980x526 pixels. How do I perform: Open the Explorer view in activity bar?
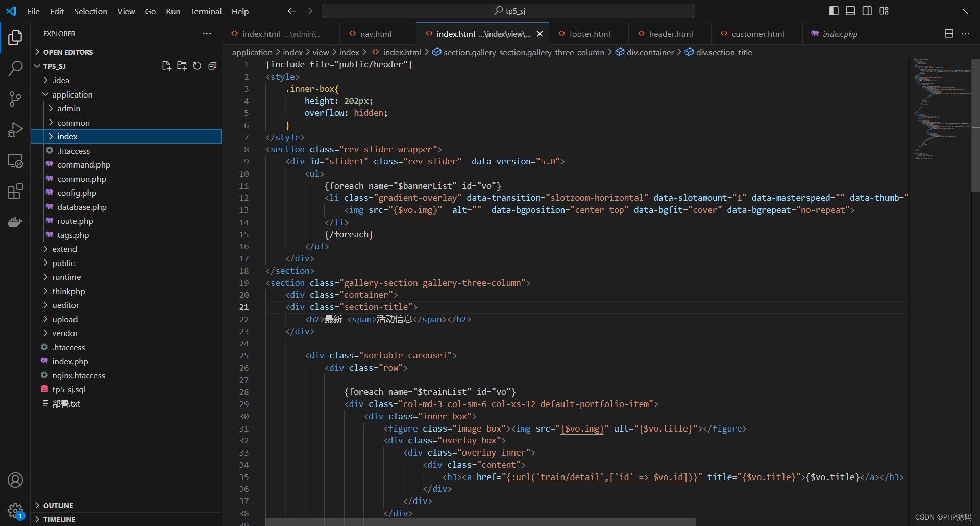[15, 38]
